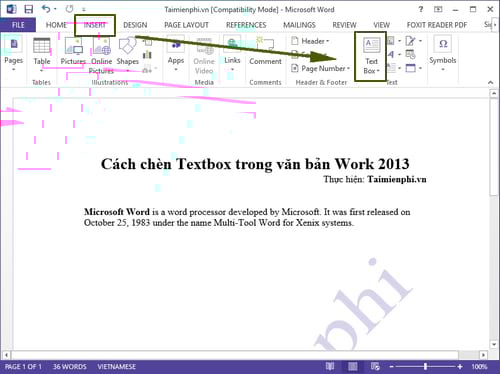This screenshot has height=374, width=500.
Task: Open Customize Quick Access Toolbar dropdown
Action: click(84, 9)
